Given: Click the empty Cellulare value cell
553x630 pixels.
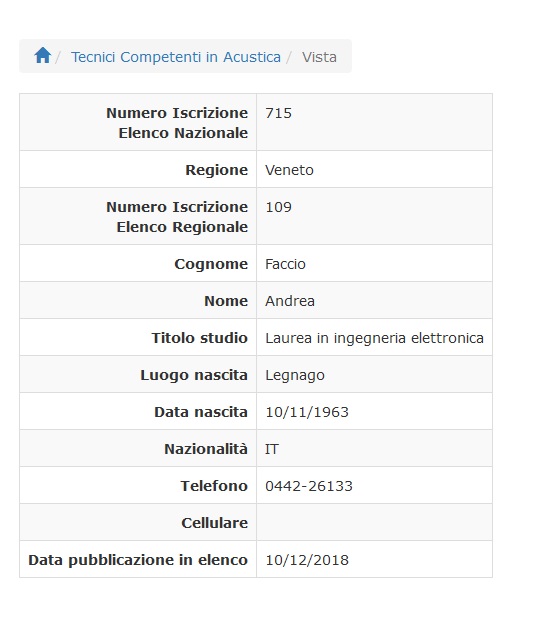Looking at the screenshot, I should [x=374, y=522].
